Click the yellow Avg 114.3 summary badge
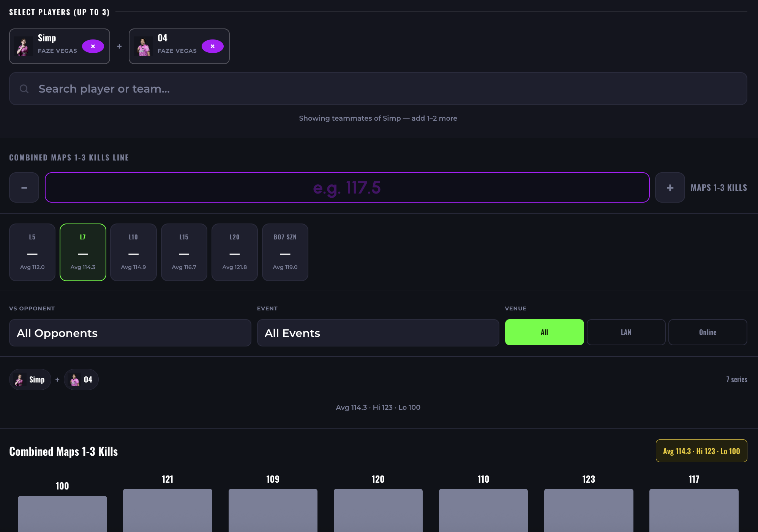This screenshot has height=532, width=758. tap(701, 451)
